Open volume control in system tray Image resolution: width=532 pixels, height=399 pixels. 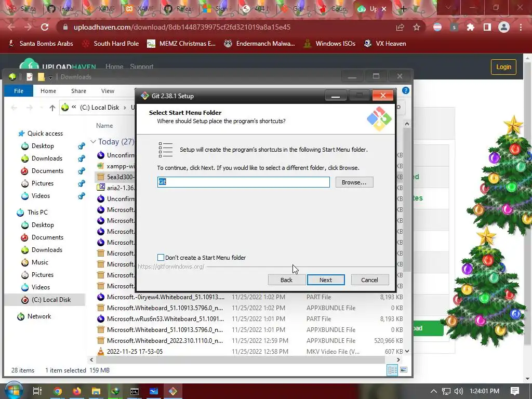458,391
